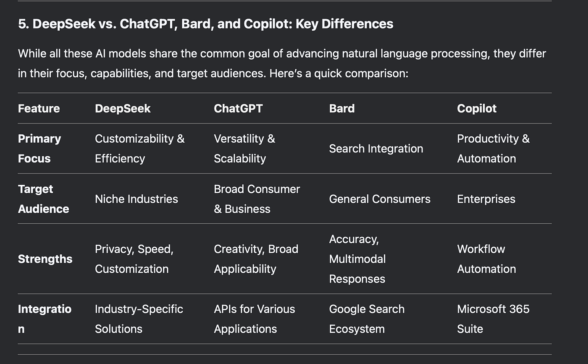Click the APIs for Various Applications cell
Viewport: 588px width, 364px height.
255,319
